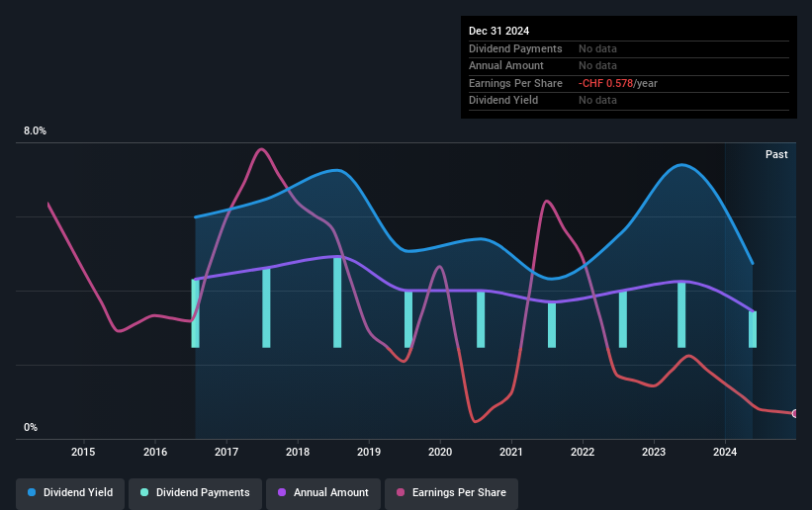Click the Dividend Payments row in the tooltip
The height and width of the screenshot is (510, 812).
629,48
